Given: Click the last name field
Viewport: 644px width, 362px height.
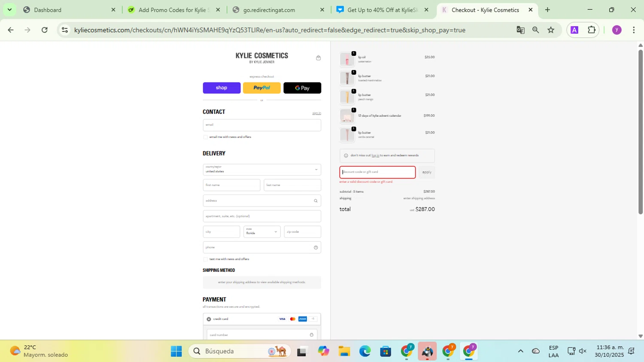Looking at the screenshot, I should click(x=292, y=185).
